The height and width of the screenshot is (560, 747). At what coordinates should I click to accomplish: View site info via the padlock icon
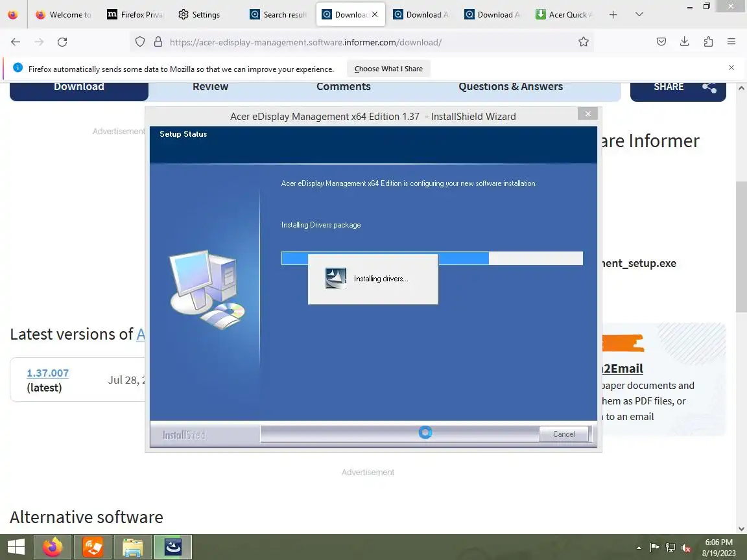158,42
